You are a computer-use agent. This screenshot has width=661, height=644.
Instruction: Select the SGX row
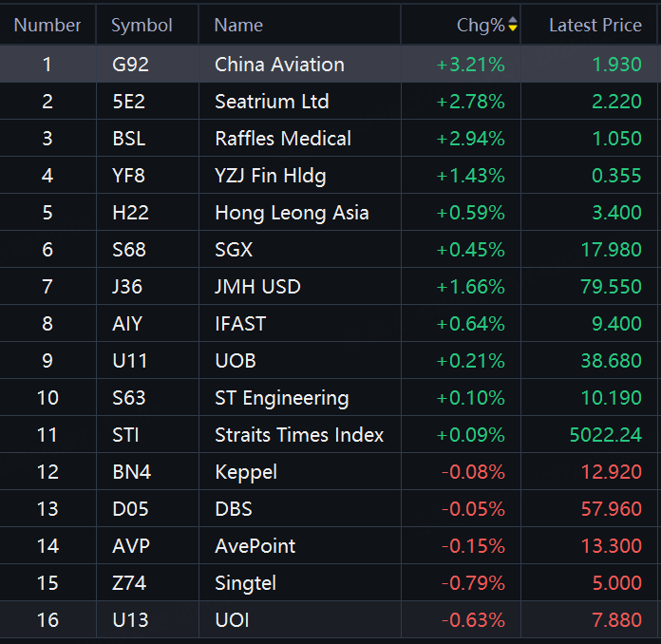click(234, 250)
